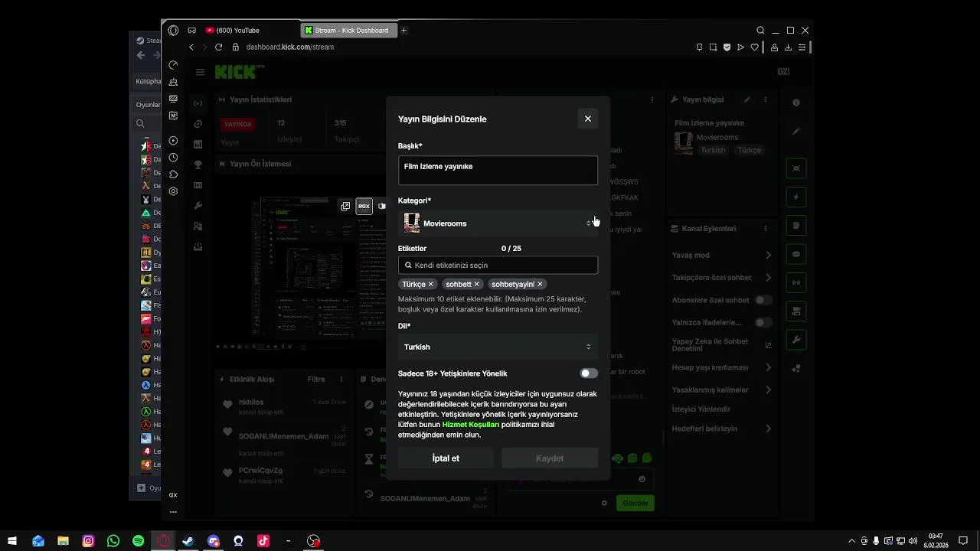The width and height of the screenshot is (980, 551).
Task: Remove the sohbett tag
Action: [x=476, y=284]
